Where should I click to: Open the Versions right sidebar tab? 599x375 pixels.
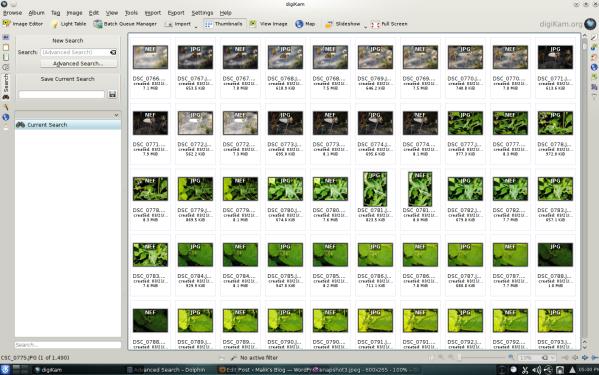pos(594,87)
